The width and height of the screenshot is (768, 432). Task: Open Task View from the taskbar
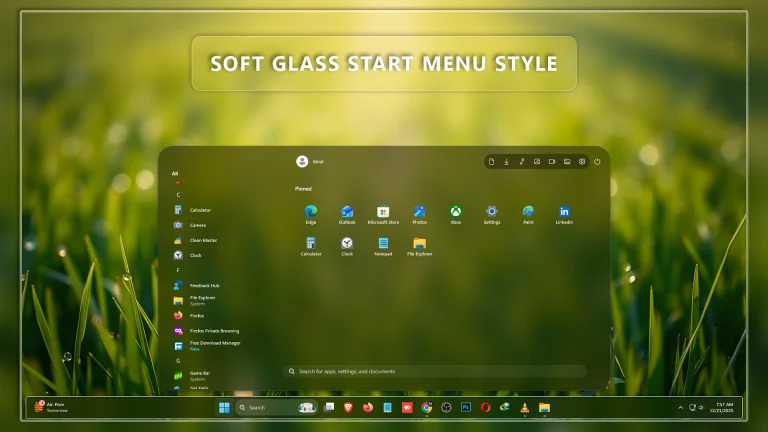(x=329, y=408)
